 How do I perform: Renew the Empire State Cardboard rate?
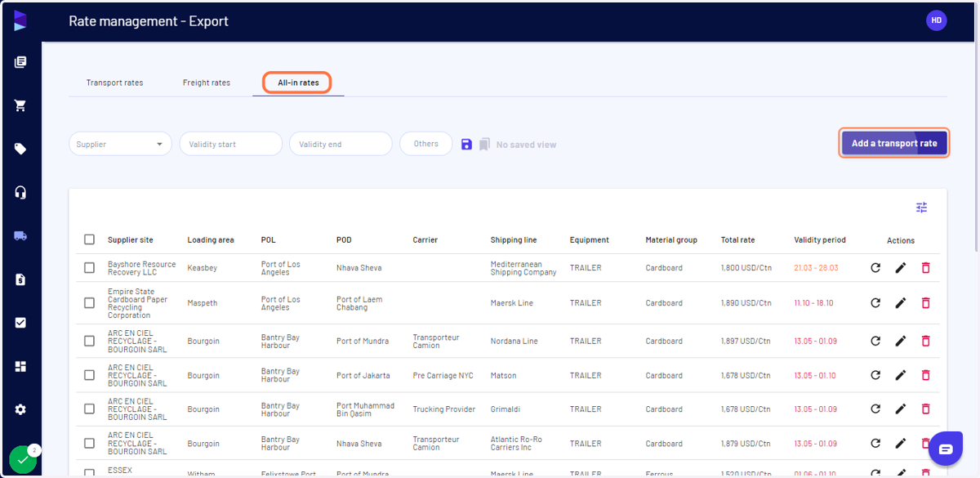[x=875, y=302]
